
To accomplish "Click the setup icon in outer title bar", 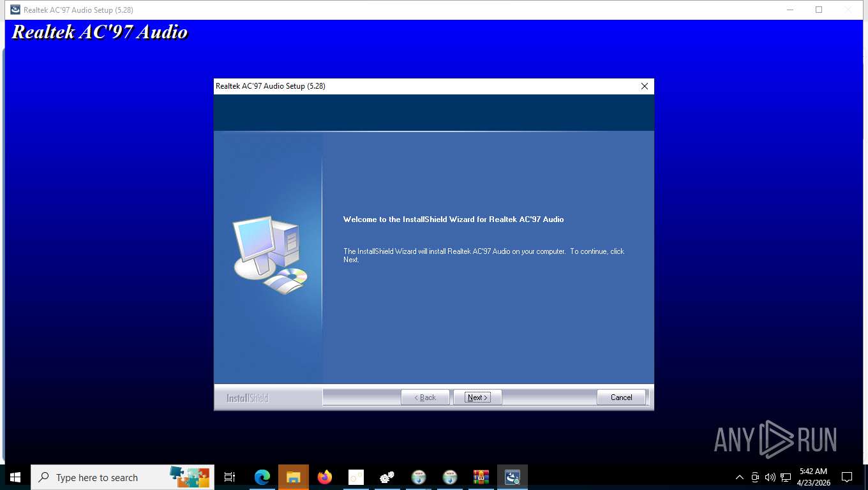I will click(x=15, y=10).
